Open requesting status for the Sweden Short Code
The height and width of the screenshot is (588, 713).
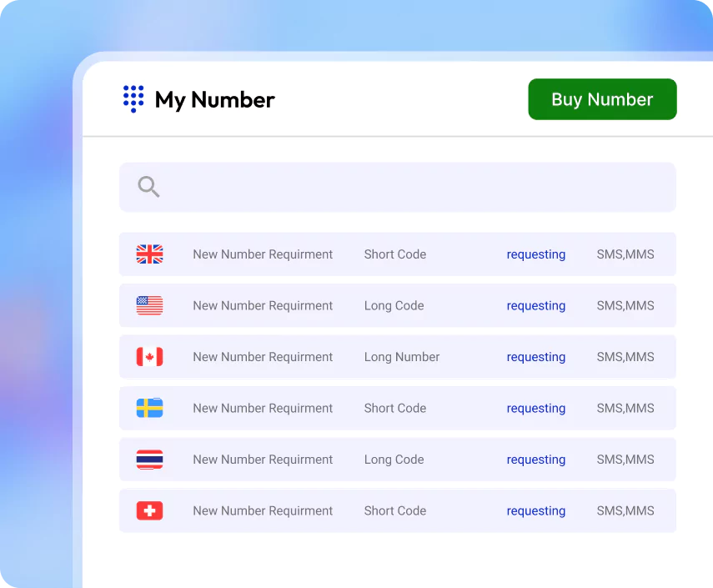(x=536, y=408)
